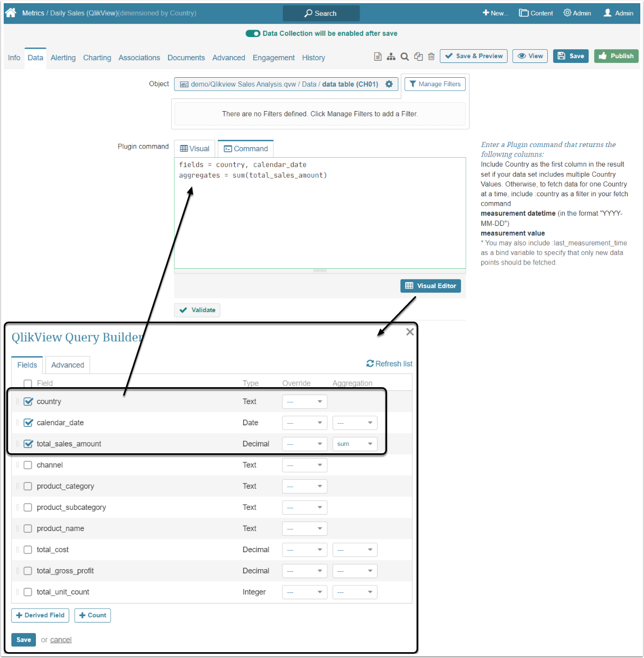Open the Visual Editor button
The image size is (644, 658).
(430, 286)
